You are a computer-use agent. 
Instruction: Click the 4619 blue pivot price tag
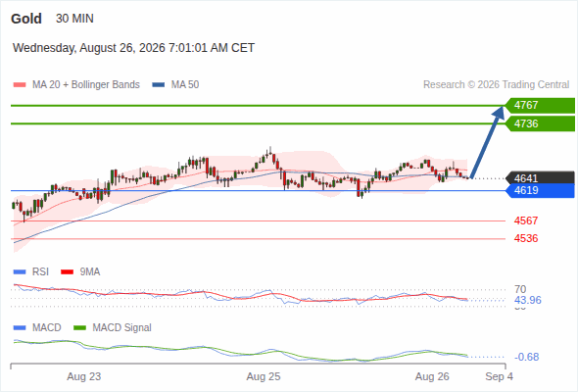(x=540, y=191)
